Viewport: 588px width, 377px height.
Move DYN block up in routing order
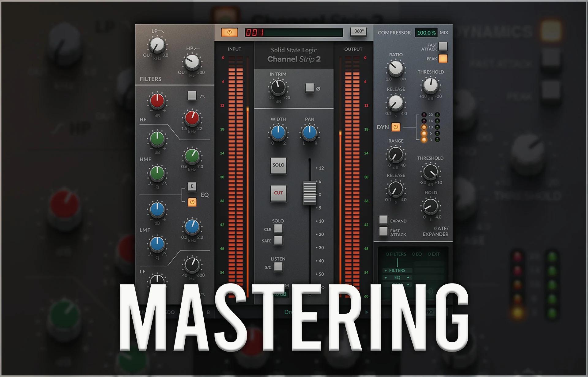coord(408,284)
